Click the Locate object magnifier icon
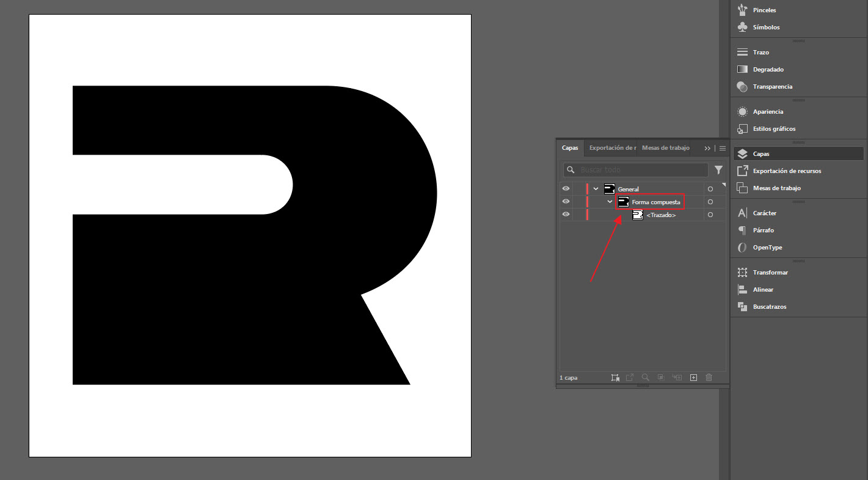The height and width of the screenshot is (480, 868). click(645, 378)
